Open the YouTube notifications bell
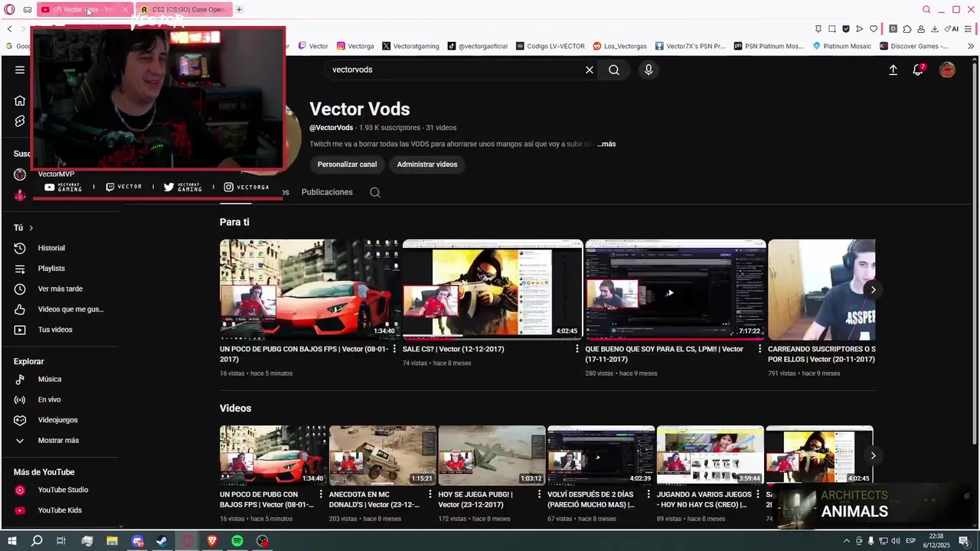The height and width of the screenshot is (551, 980). click(x=918, y=70)
